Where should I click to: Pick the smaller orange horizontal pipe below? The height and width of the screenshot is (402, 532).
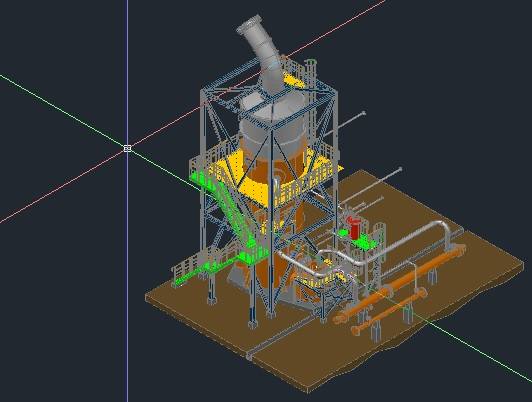[x=389, y=311]
